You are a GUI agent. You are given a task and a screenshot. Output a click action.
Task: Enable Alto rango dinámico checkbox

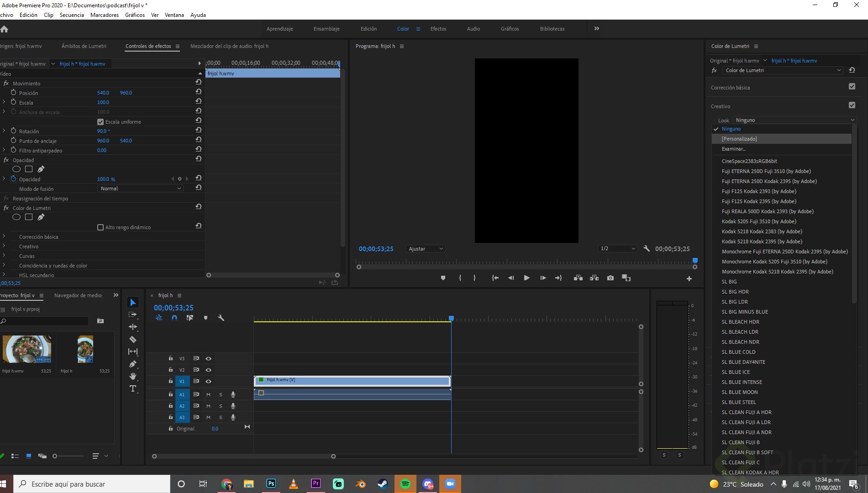[x=100, y=227]
